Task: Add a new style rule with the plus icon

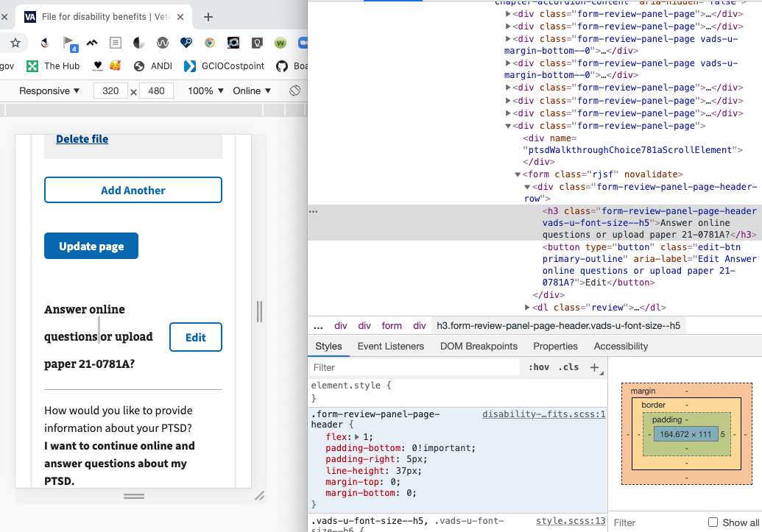Action: point(595,367)
